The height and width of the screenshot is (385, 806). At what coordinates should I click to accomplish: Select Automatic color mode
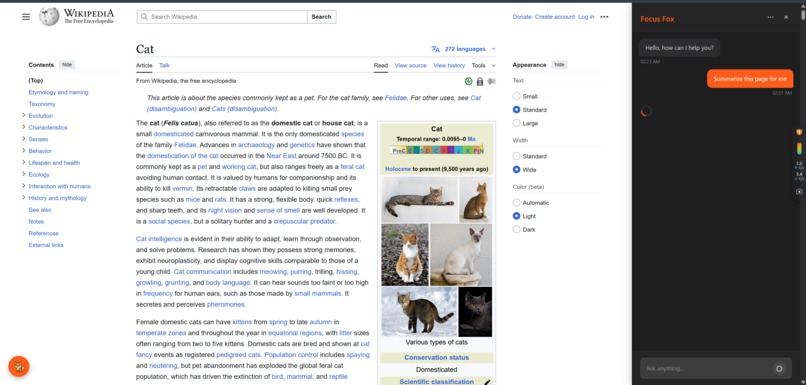pos(517,203)
